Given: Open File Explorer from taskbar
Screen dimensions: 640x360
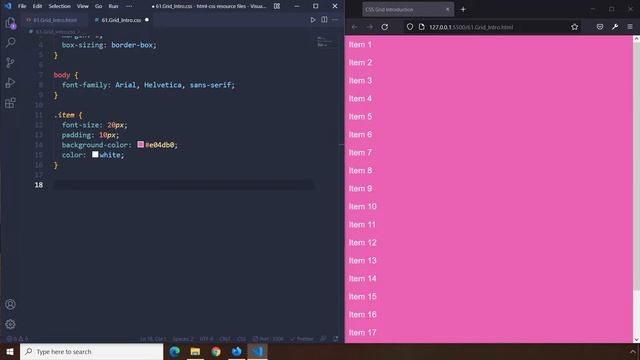Looking at the screenshot, I should 195,351.
